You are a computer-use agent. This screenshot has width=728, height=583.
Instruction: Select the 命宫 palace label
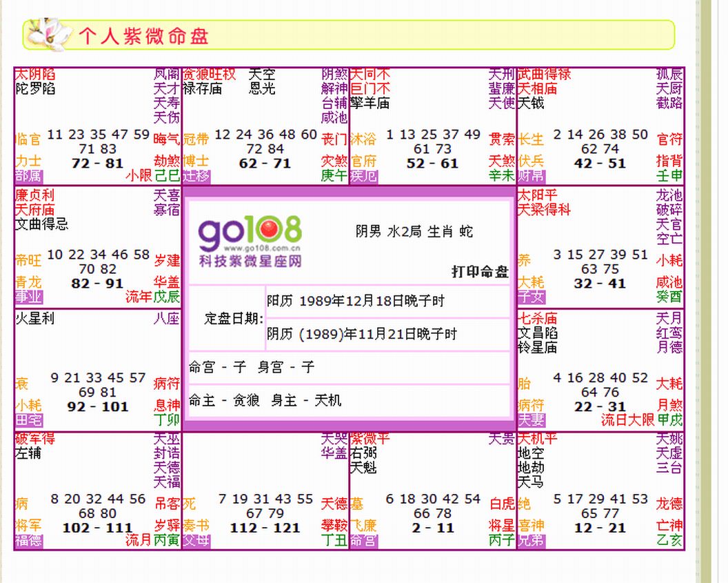[363, 541]
